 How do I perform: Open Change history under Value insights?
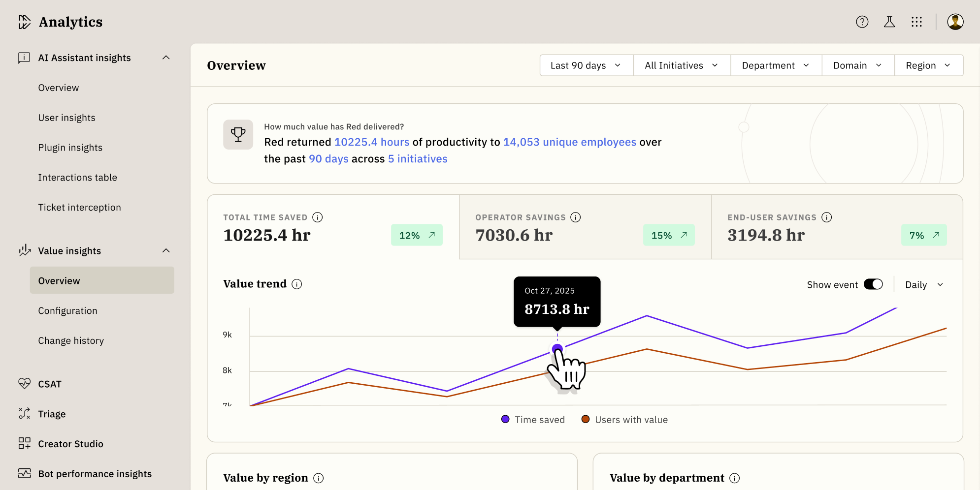click(71, 341)
